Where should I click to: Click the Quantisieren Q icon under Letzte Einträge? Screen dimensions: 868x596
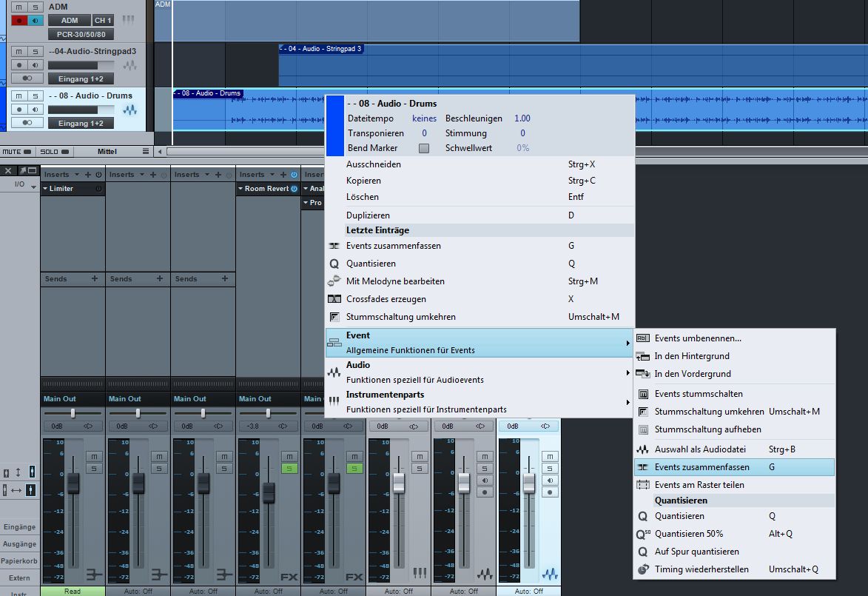(334, 264)
